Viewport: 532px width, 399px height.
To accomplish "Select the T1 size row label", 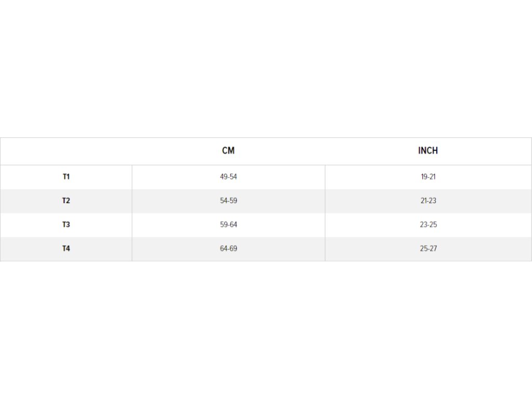I will 66,177.
